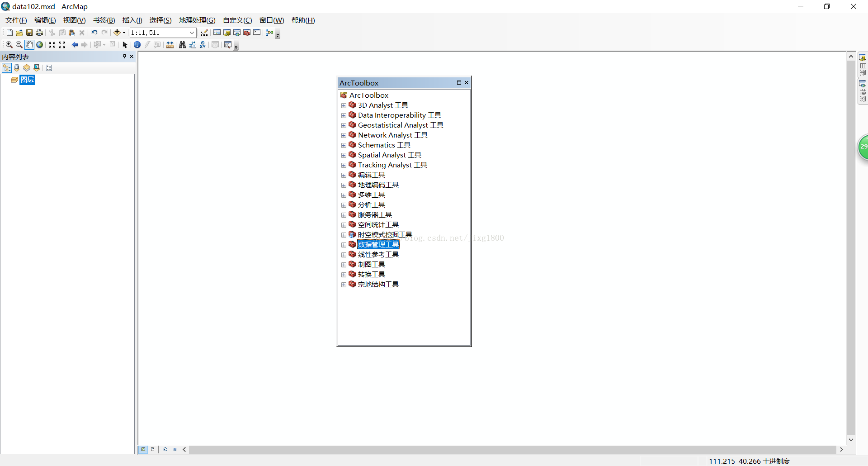Print the map
The height and width of the screenshot is (466, 868).
coord(39,33)
